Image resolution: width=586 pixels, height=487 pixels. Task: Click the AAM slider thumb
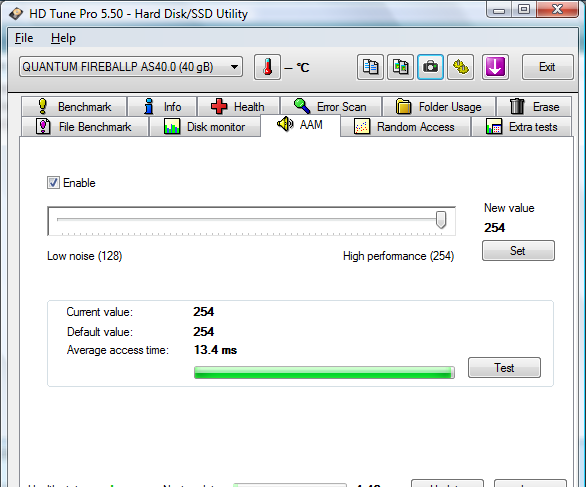[441, 219]
